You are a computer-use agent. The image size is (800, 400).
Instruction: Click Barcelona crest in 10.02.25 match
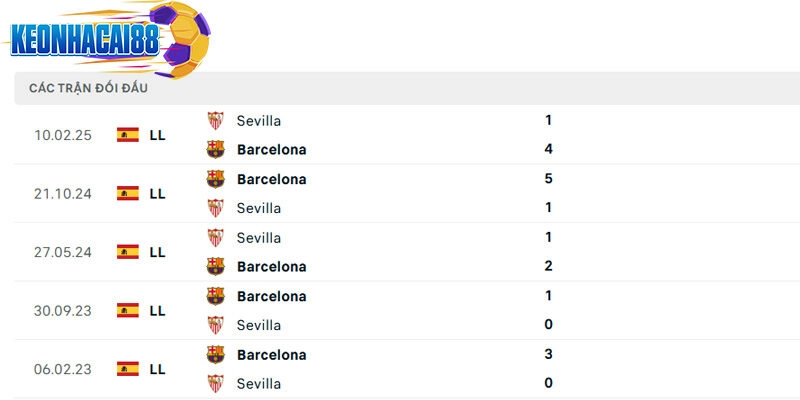[215, 149]
